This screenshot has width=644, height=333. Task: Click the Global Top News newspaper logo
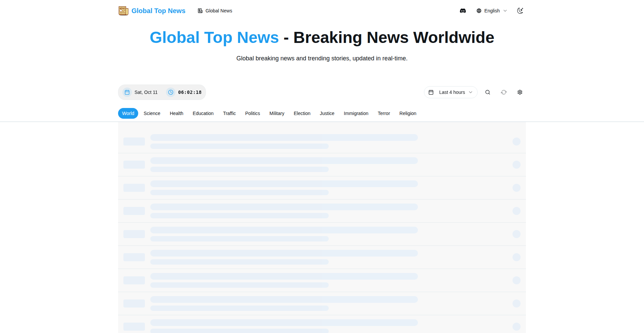pos(123,11)
